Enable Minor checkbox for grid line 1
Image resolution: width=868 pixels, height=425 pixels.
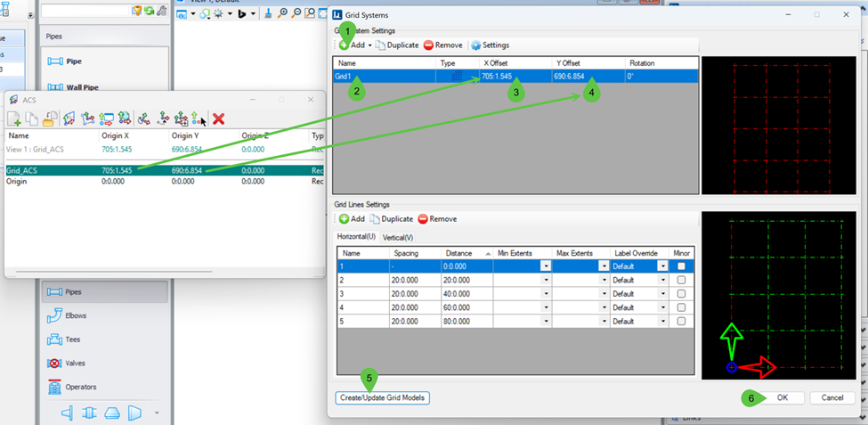tap(681, 266)
